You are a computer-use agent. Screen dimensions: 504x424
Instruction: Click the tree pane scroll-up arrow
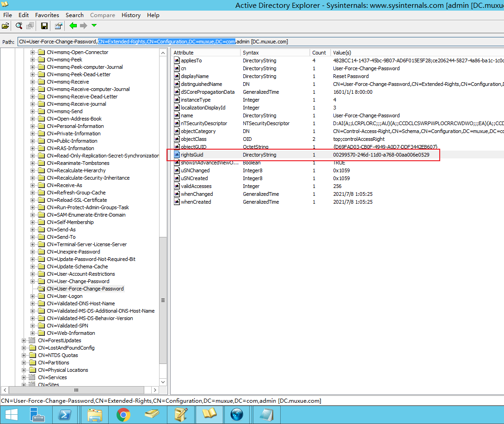coord(163,53)
